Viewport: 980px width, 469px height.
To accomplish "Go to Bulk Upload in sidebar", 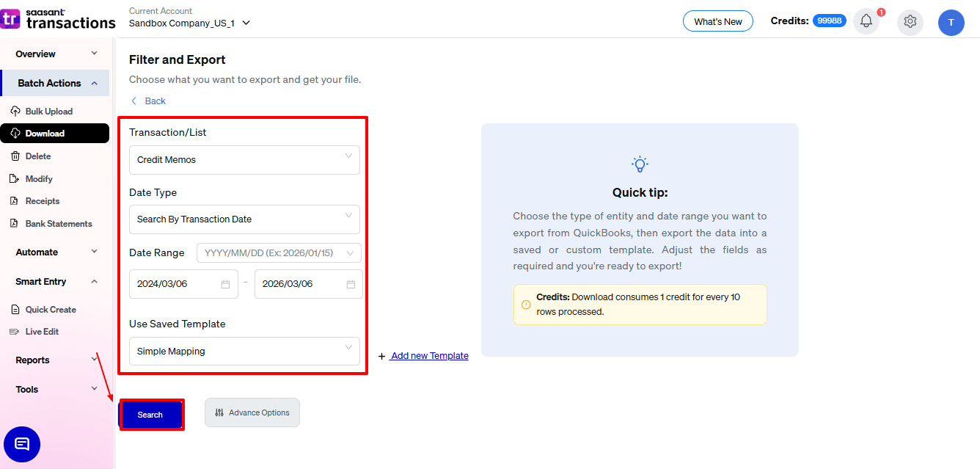I will pyautogui.click(x=48, y=112).
